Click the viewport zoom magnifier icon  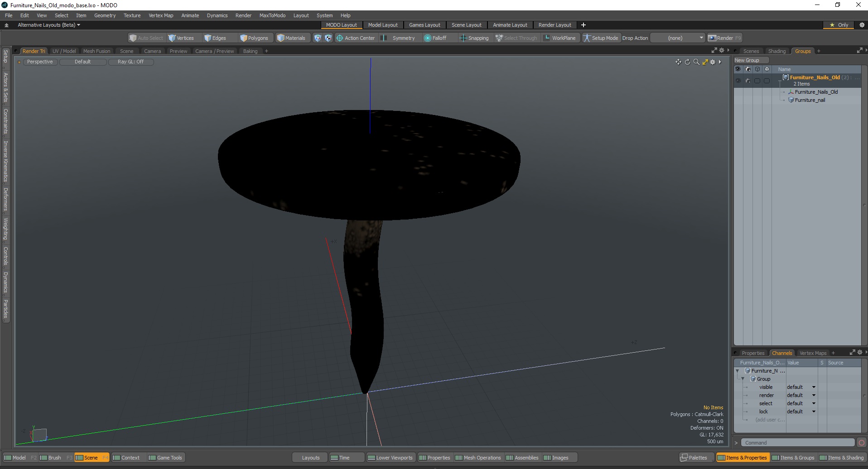click(696, 62)
